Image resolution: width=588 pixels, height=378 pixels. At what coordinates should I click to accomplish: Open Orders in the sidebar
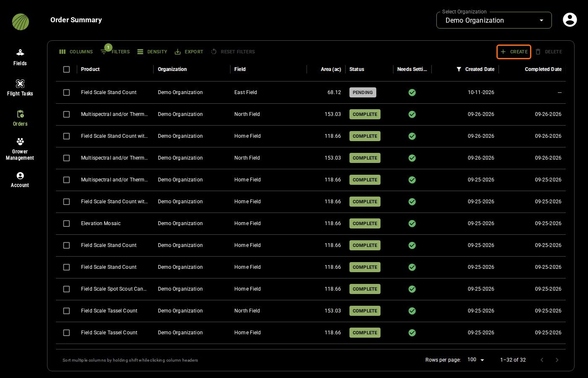20,118
